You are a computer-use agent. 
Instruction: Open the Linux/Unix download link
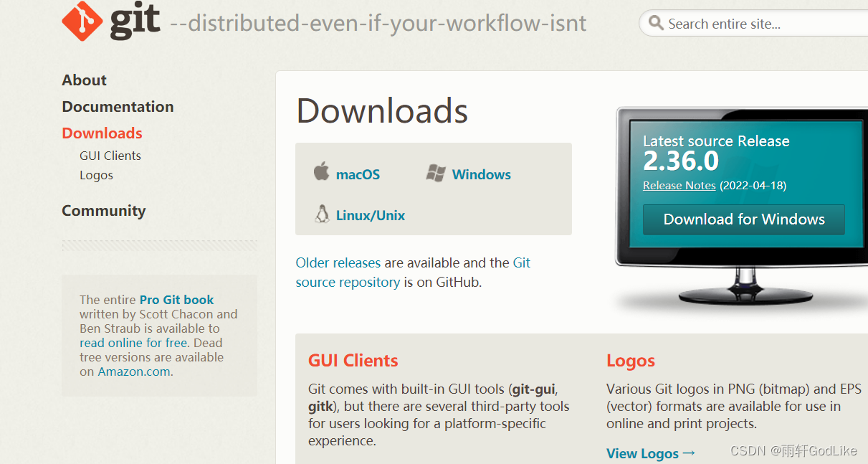pyautogui.click(x=371, y=215)
